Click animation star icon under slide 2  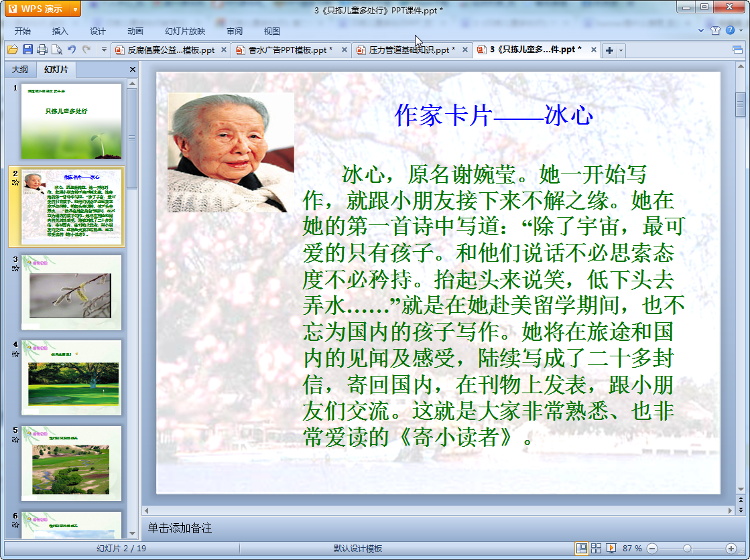point(15,183)
